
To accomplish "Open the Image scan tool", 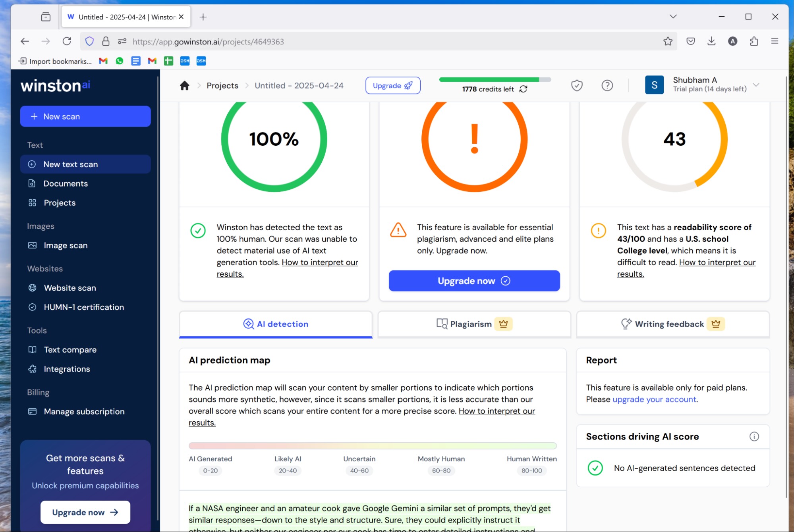I will coord(66,245).
